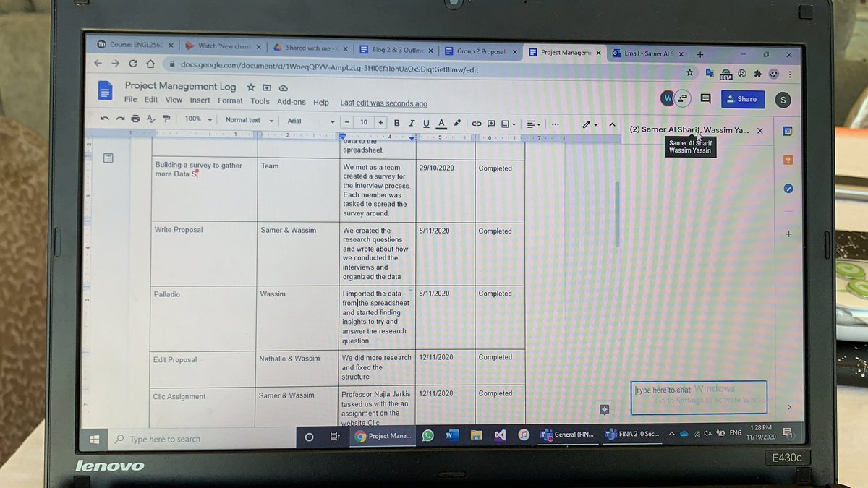Screen dimensions: 868x488
Task: Open Microsoft Word from the taskbar
Action: 452,435
